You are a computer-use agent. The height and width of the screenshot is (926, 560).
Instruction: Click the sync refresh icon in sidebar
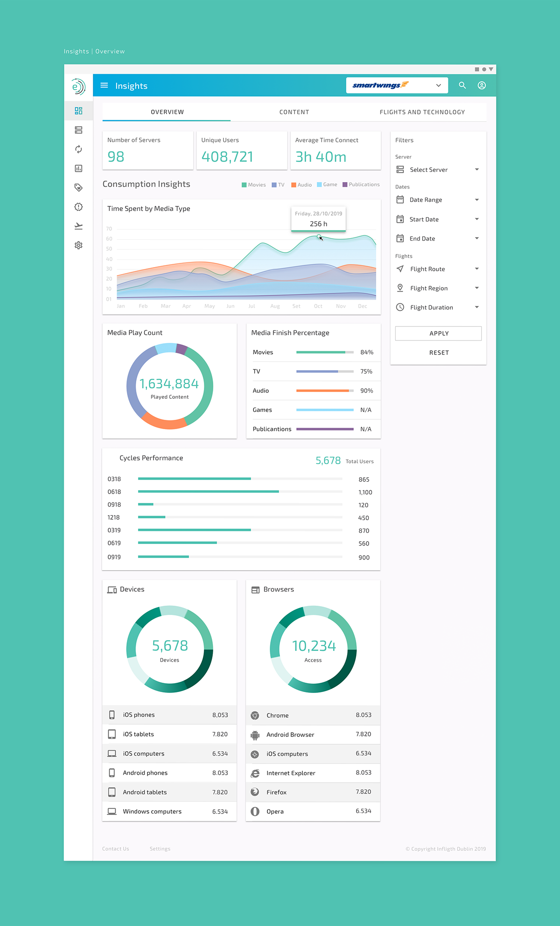click(78, 149)
